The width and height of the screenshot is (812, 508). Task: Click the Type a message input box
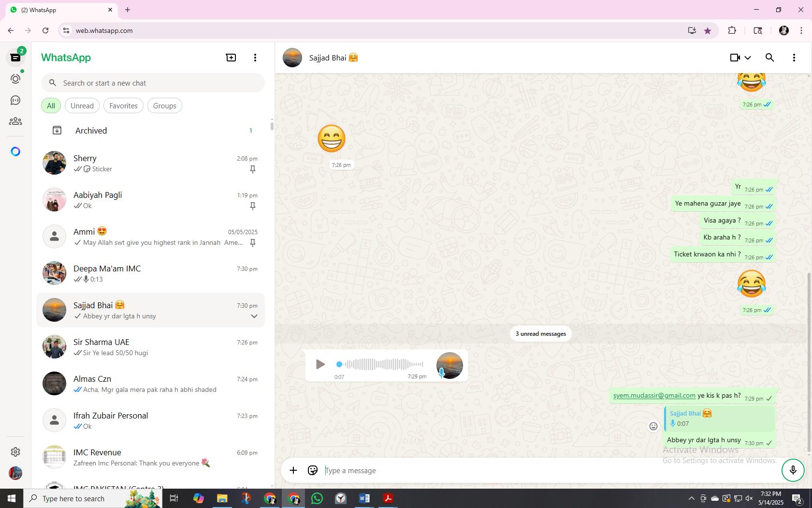[x=551, y=470]
